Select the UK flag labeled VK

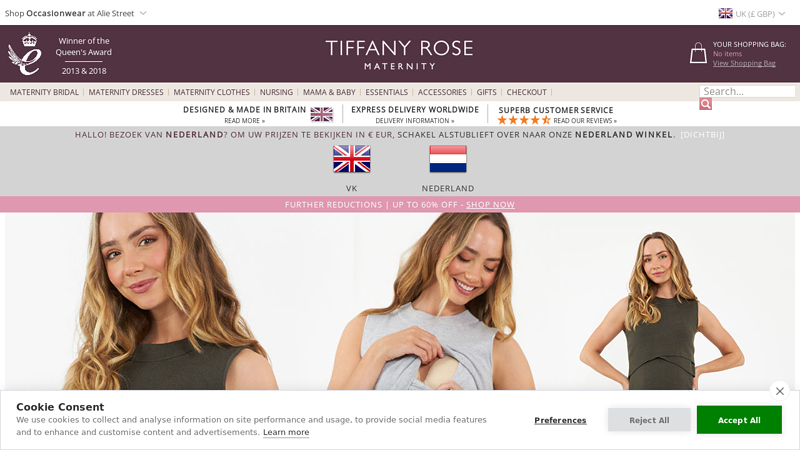point(352,159)
